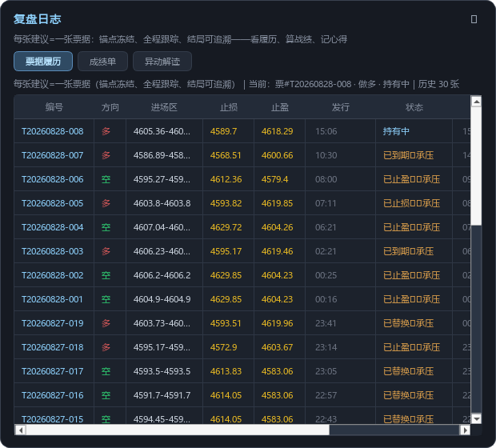
Task: Click stop-loss value 4629.72
Action: (226, 227)
